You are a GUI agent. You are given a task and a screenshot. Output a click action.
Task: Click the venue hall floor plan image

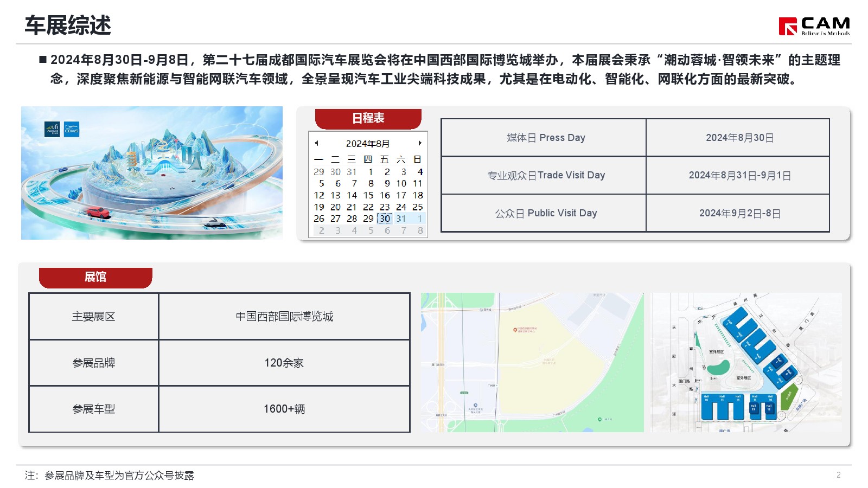click(x=746, y=362)
